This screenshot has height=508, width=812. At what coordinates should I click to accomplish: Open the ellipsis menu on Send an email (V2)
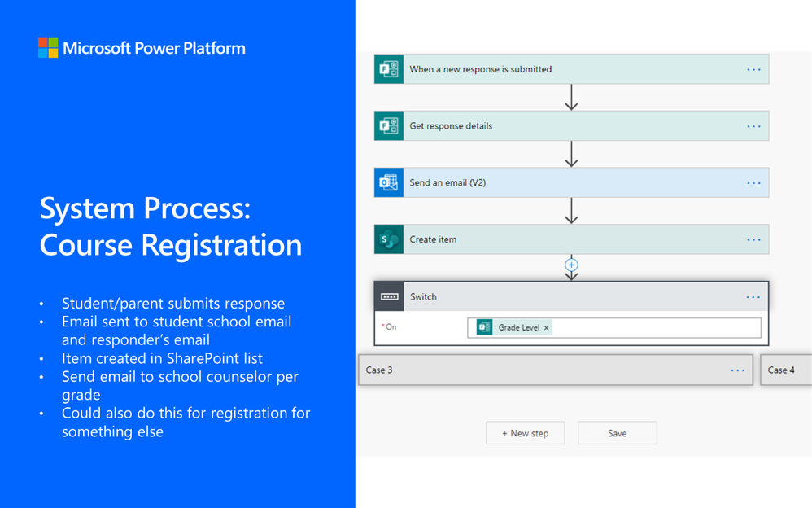753,183
